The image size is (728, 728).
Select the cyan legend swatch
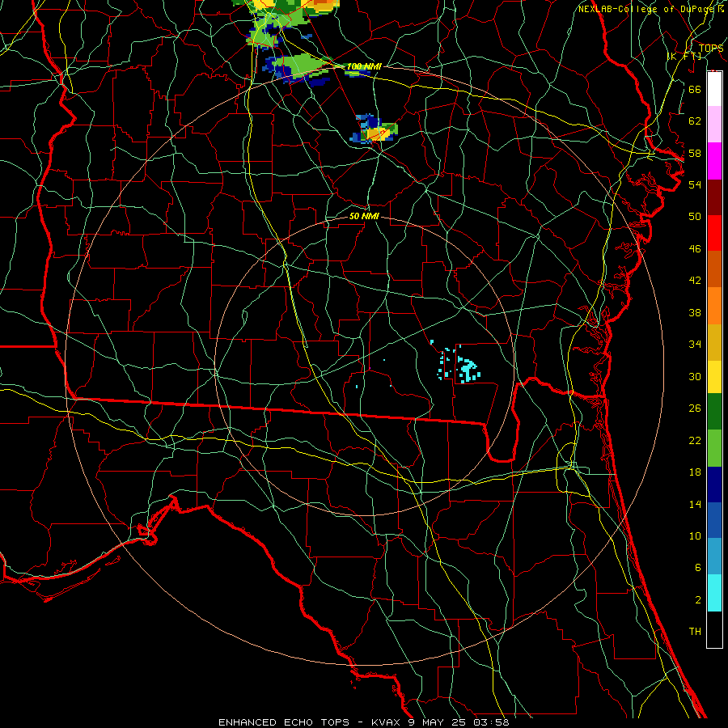tap(714, 593)
